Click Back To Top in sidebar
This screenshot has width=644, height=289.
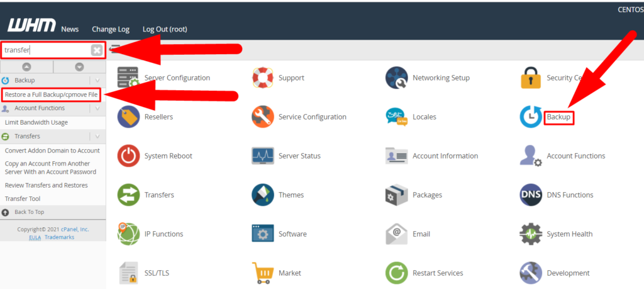[x=29, y=212]
